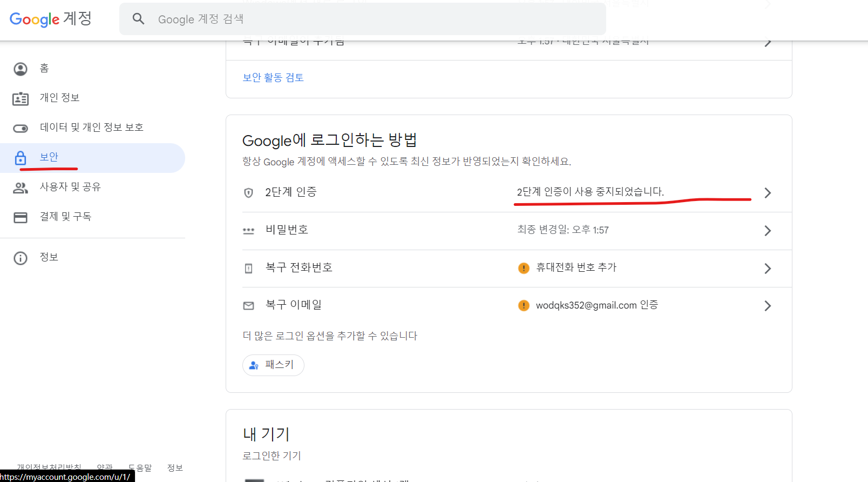Click the 2단계 인증 shield icon
Screen dimensions: 868x482
(x=248, y=193)
